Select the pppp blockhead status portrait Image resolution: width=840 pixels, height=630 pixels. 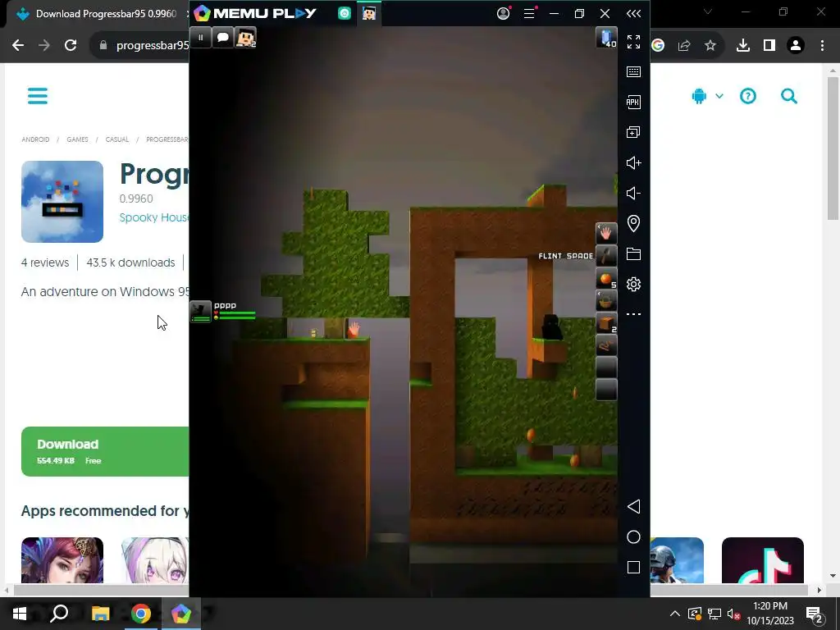(201, 311)
